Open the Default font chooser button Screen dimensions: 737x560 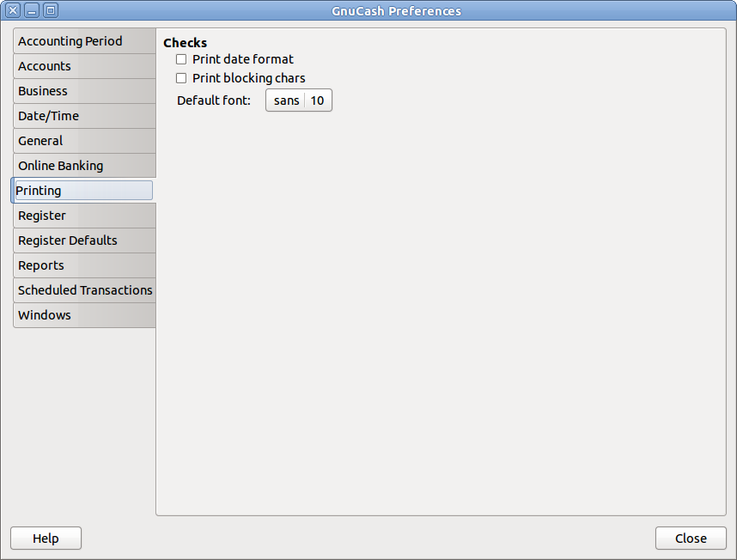coord(299,100)
